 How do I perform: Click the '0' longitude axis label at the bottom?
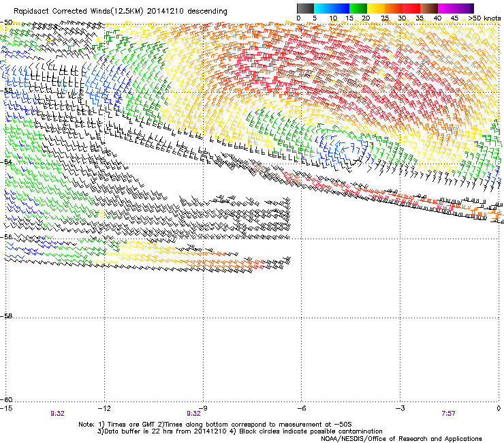pos(499,408)
